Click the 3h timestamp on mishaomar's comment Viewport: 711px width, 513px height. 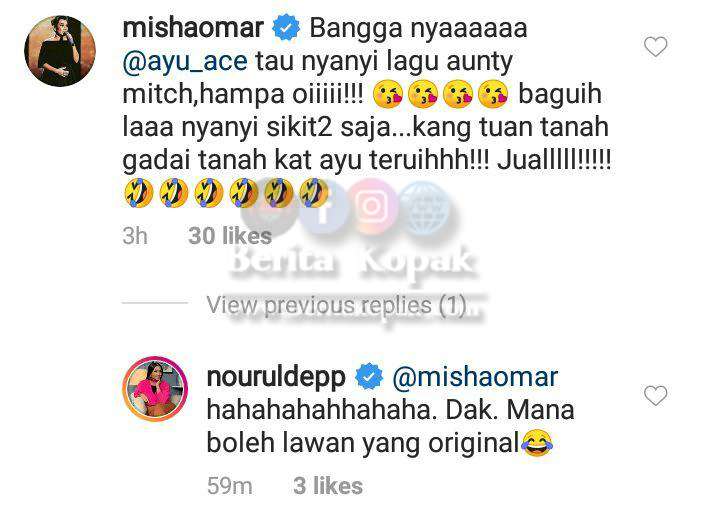pos(135,236)
